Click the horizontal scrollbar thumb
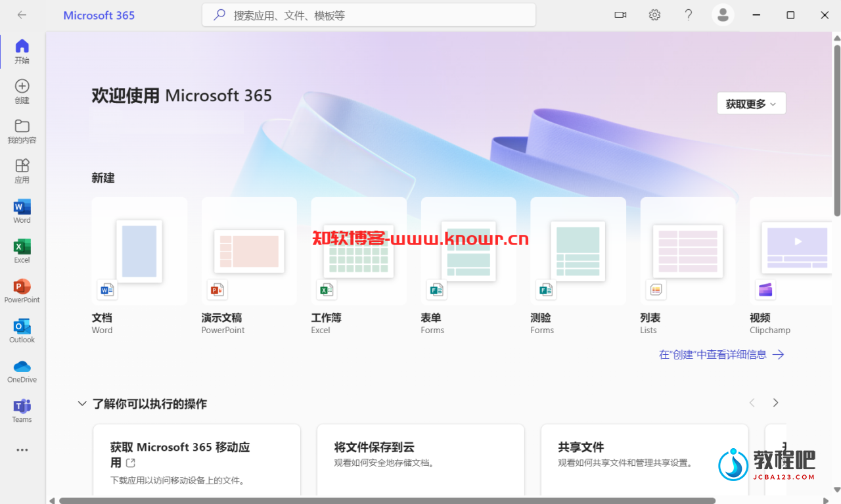841x504 pixels. (x=387, y=501)
